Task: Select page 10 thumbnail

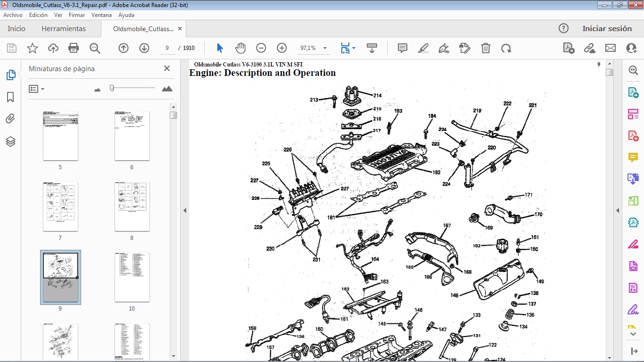Action: click(132, 277)
